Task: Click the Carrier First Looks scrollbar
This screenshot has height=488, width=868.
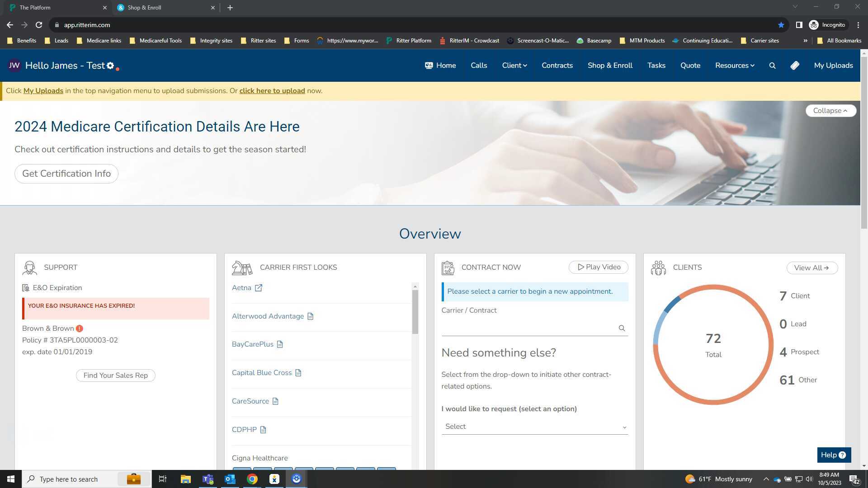Action: point(415,312)
